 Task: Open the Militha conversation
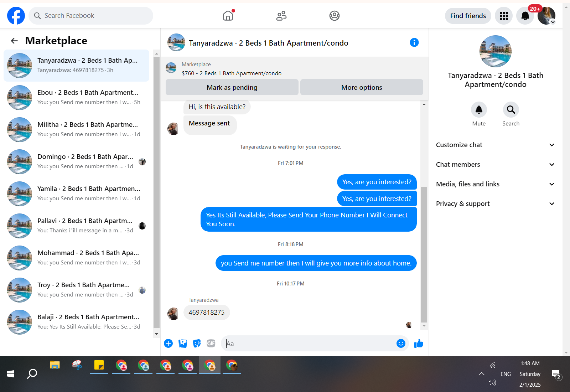click(x=77, y=130)
